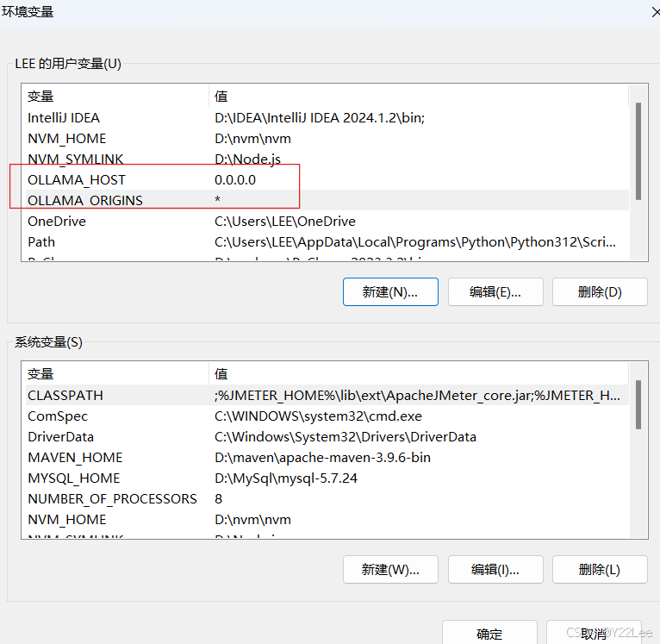This screenshot has height=644, width=660.
Task: Select the MAVEN_HOME system variable
Action: [x=75, y=458]
